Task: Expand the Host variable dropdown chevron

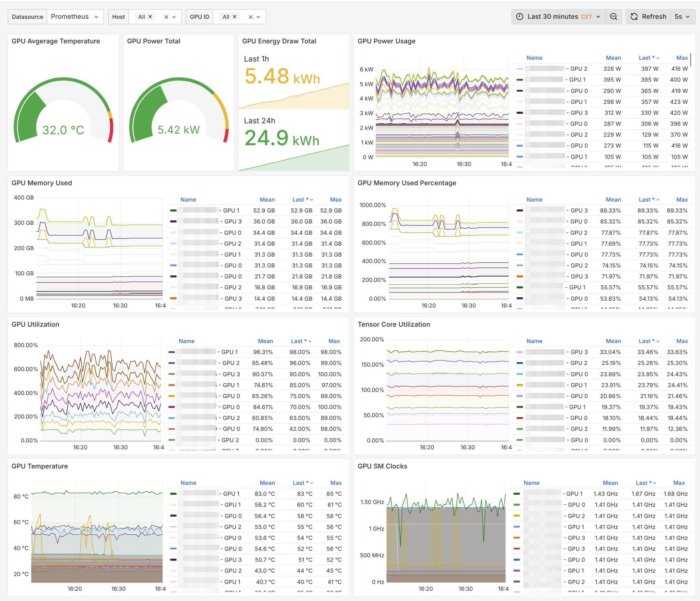Action: click(x=174, y=17)
